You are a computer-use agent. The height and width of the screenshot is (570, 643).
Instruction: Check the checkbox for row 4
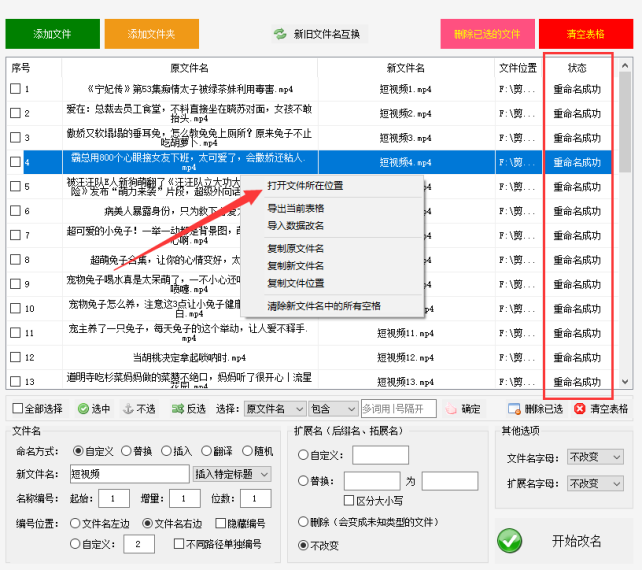click(15, 162)
